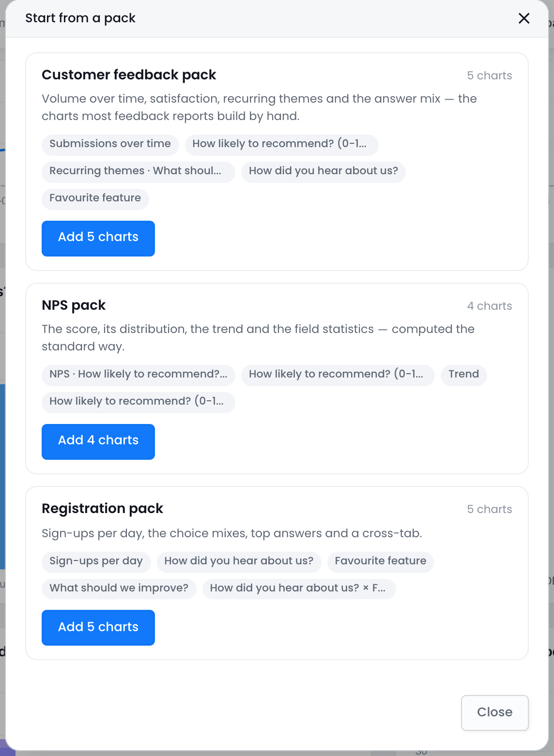Click the How did you hear about us chip in Registration pack
This screenshot has height=756, width=554.
tap(239, 561)
